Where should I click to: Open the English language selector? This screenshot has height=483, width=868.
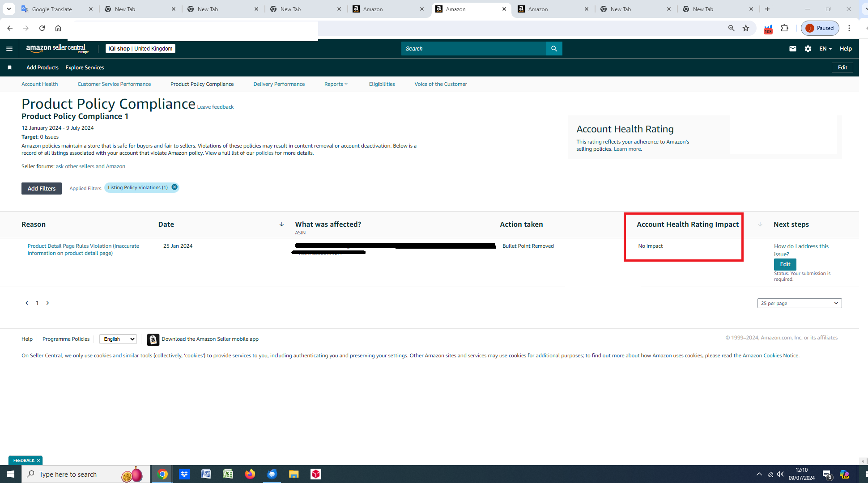click(118, 339)
